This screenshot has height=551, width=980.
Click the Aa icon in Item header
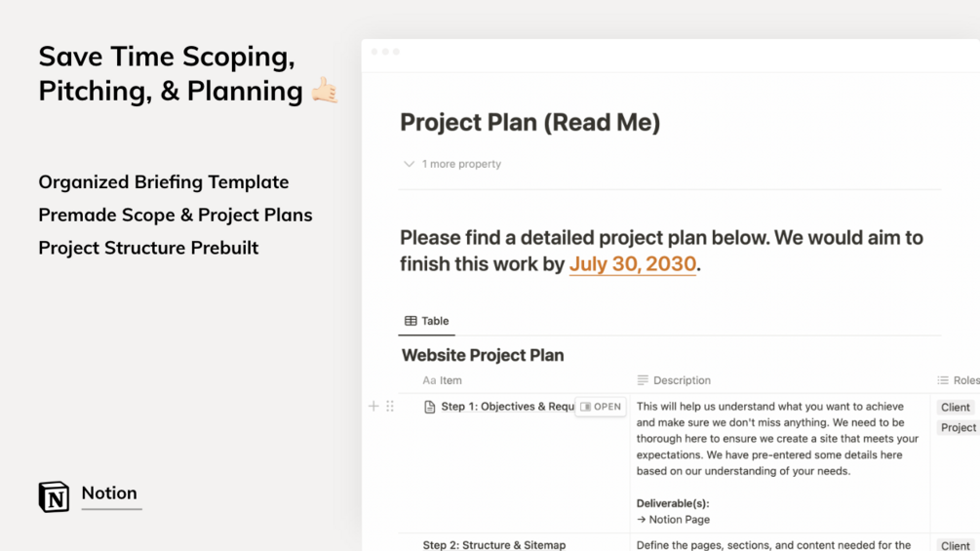tap(429, 380)
